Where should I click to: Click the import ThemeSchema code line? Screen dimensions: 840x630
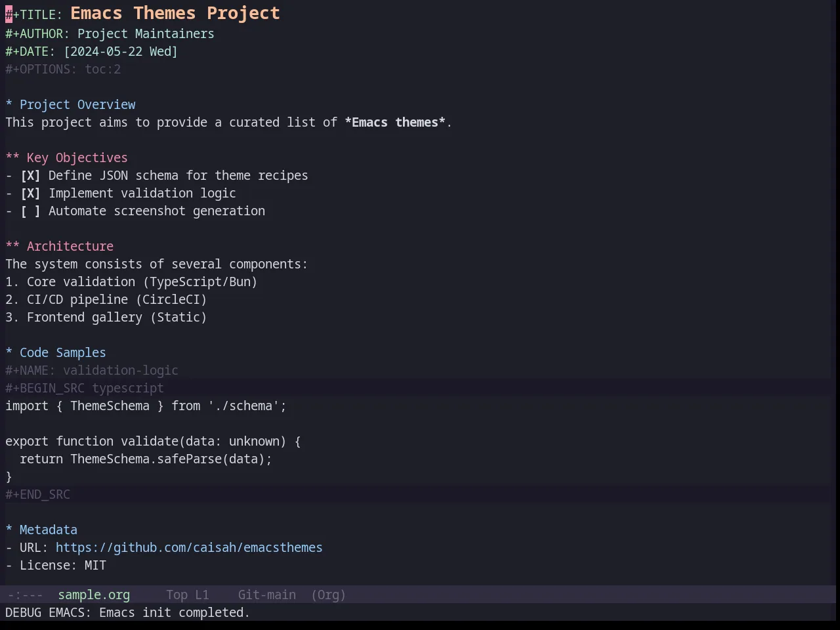click(146, 406)
